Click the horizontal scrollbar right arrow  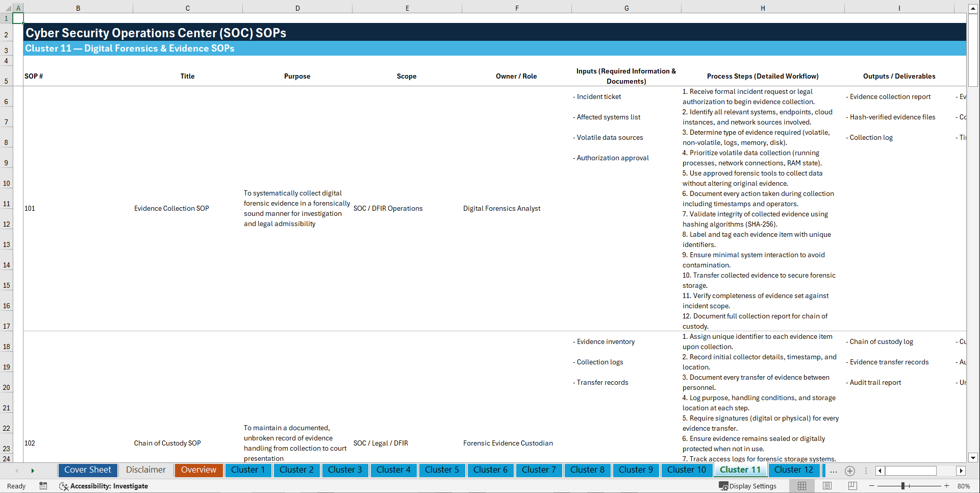coord(961,471)
